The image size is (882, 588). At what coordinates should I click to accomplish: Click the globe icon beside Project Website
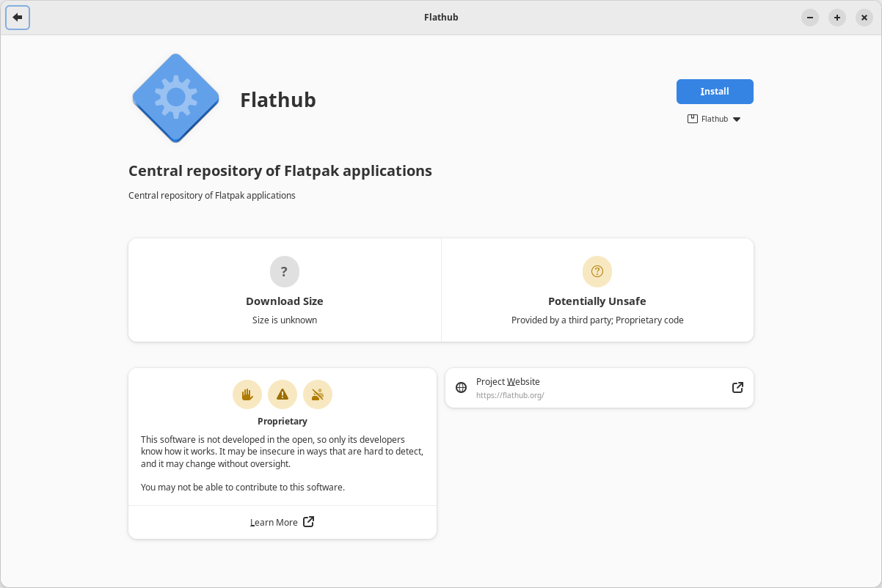point(461,387)
